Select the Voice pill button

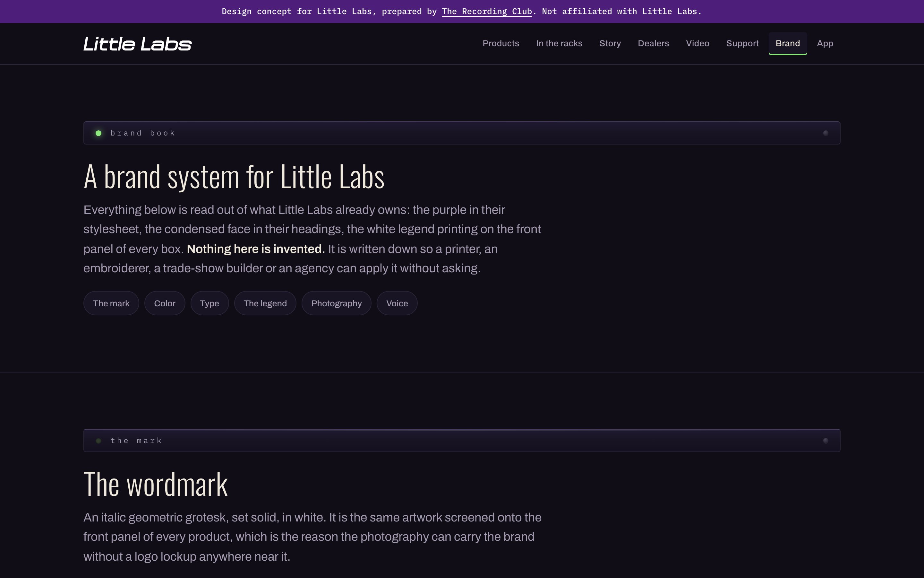(x=397, y=303)
